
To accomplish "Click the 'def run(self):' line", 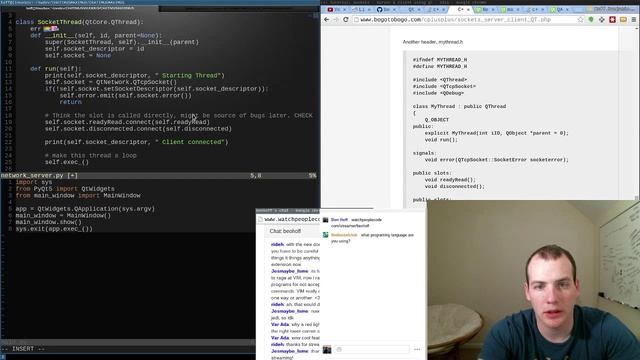I will point(56,69).
